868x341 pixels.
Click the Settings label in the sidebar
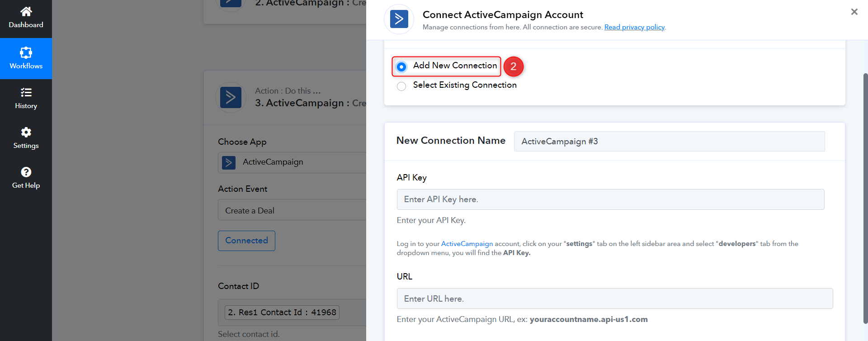click(x=26, y=146)
